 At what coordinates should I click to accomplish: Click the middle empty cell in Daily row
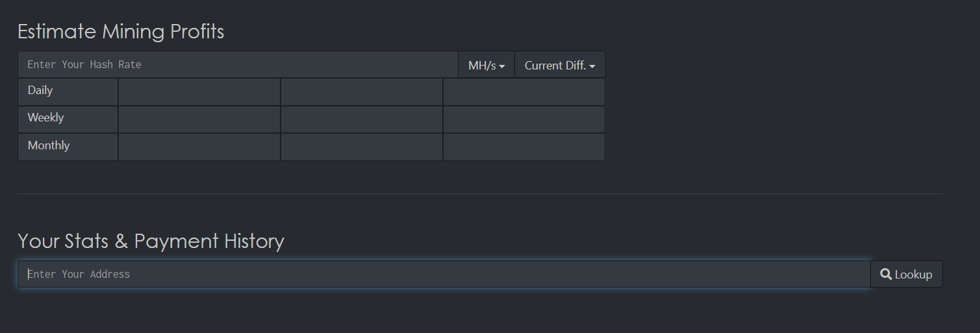(x=362, y=92)
